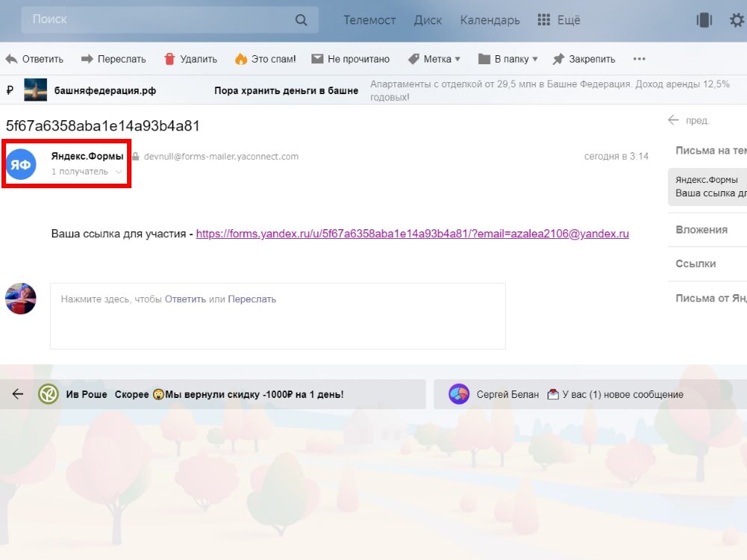Click the theme switcher icon in header
Image resolution: width=747 pixels, height=560 pixels.
(x=704, y=20)
